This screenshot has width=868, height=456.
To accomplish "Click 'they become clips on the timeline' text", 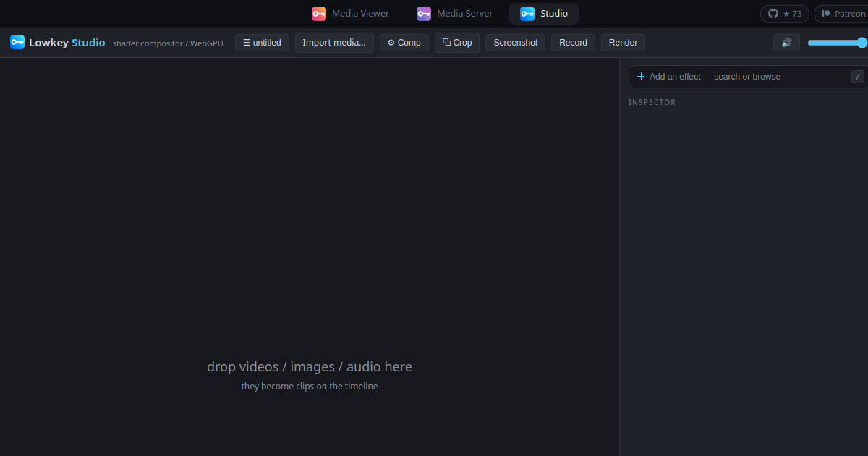I will 310,387.
